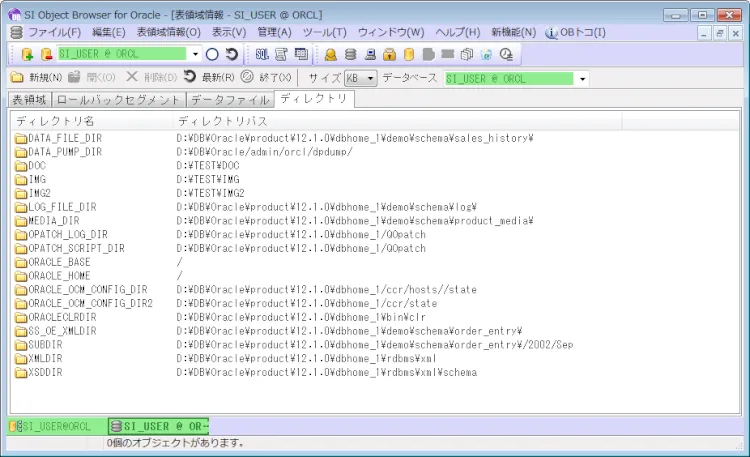The height and width of the screenshot is (457, 750).
Task: Open the ツール(T) menu
Action: (x=324, y=32)
